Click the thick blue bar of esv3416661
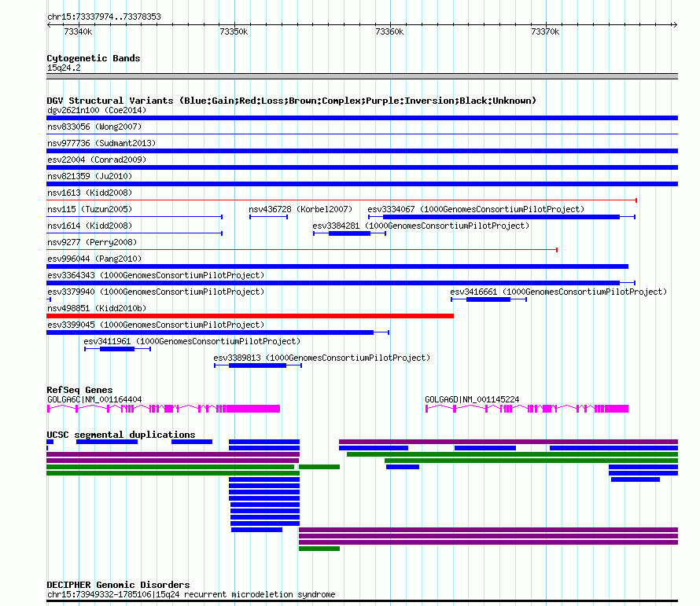 click(488, 299)
